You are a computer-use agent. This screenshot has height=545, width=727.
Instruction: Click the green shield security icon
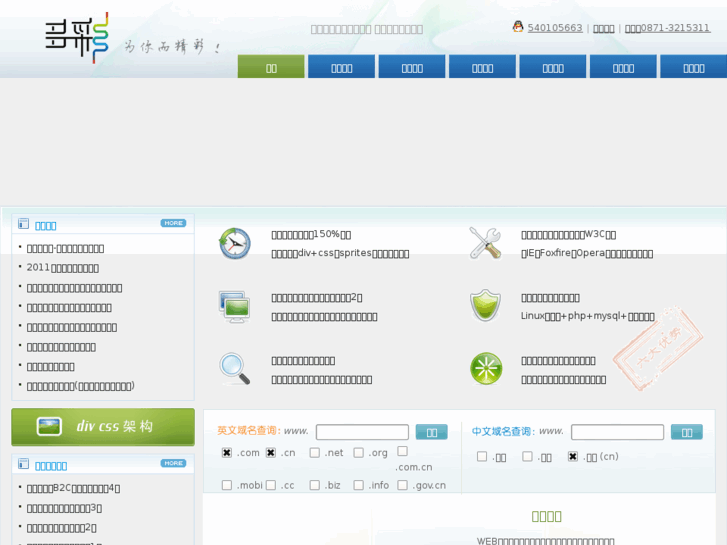[485, 306]
